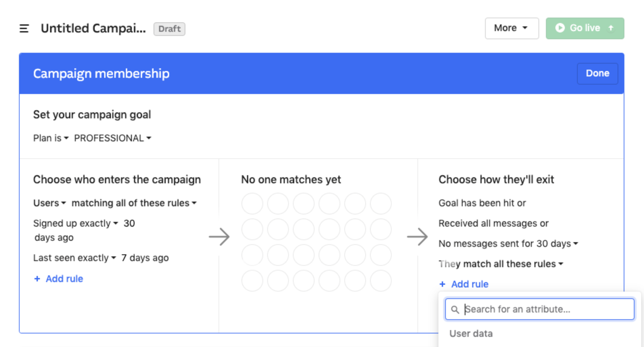Image resolution: width=644 pixels, height=347 pixels.
Task: Open the More dropdown
Action: 512,28
